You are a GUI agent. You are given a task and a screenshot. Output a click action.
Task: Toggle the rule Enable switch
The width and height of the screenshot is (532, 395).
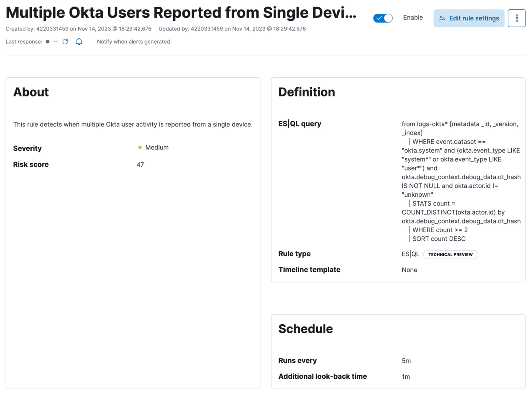click(382, 18)
